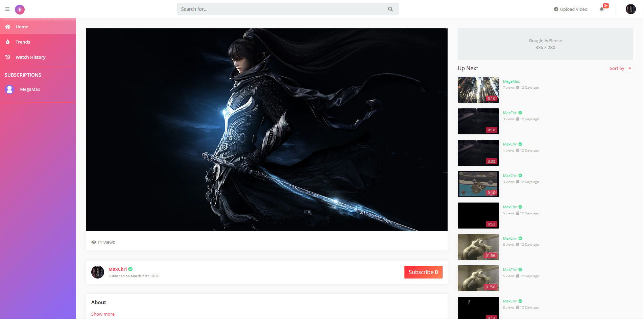The width and height of the screenshot is (644, 319).
Task: Open MaxChri channel name above publish date
Action: point(118,269)
